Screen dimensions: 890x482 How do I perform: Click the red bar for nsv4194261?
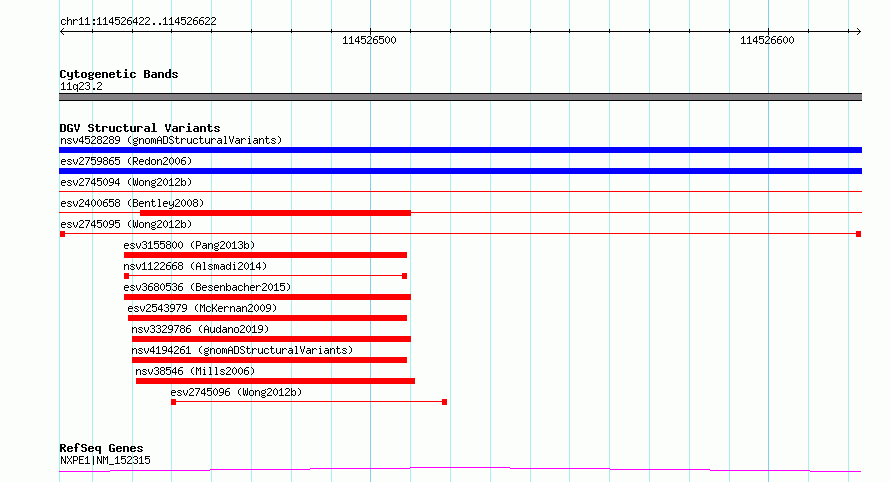point(269,360)
